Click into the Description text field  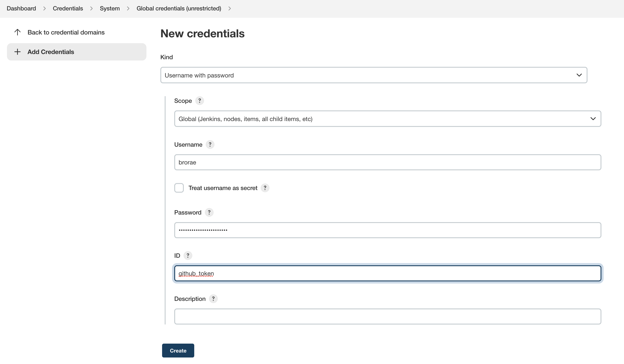pos(387,316)
